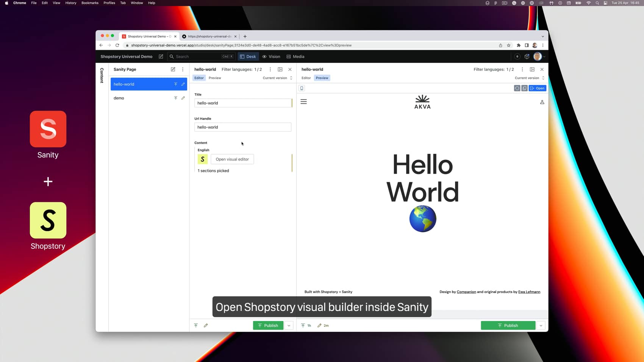Open Current version dropdown in preview pane
Viewport: 644px width, 362px height.
pyautogui.click(x=530, y=78)
